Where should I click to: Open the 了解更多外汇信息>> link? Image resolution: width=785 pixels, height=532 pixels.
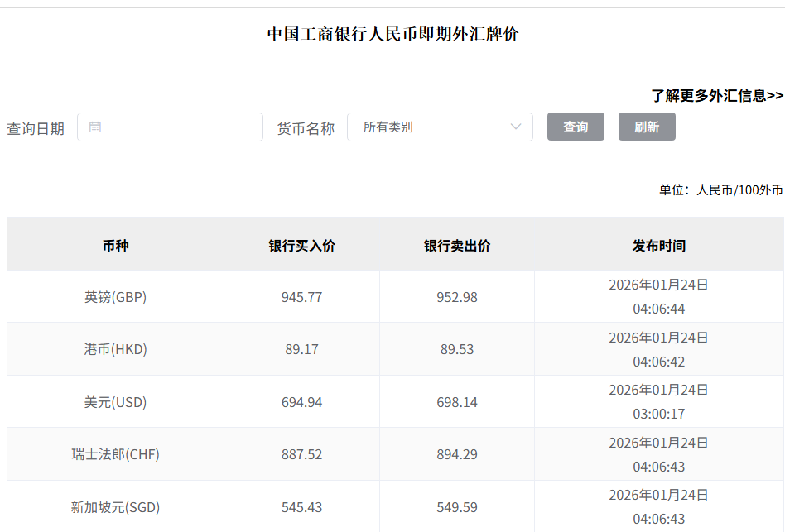pos(717,95)
